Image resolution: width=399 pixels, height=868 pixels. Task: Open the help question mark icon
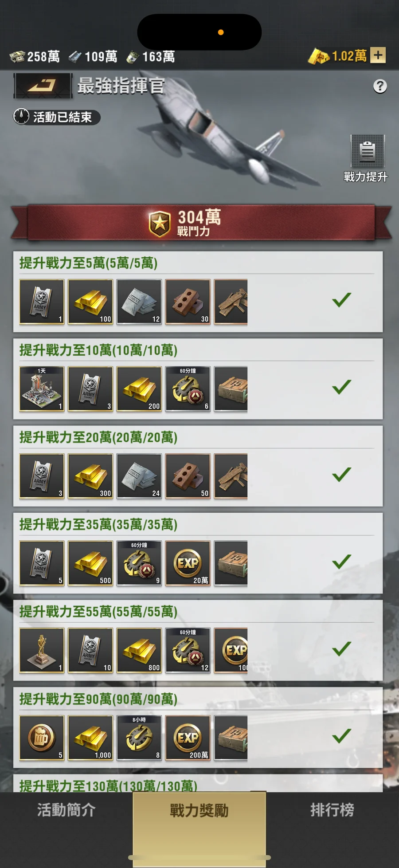coord(380,86)
